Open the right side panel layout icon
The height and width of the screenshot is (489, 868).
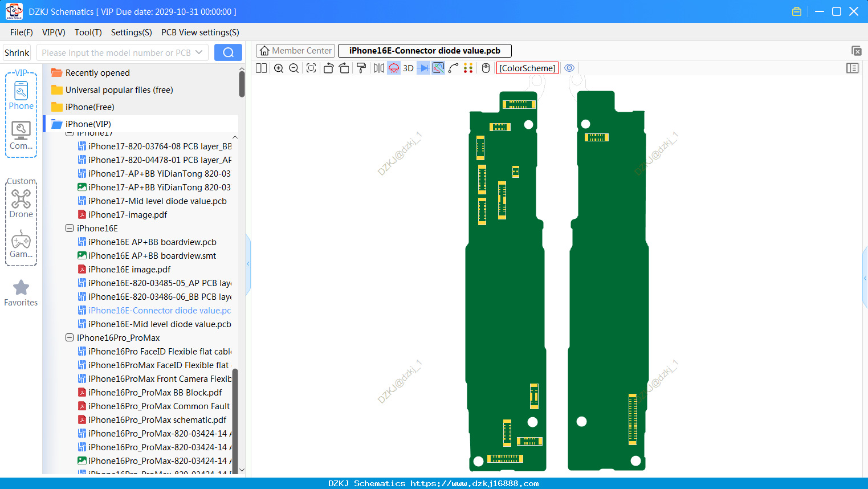(853, 68)
